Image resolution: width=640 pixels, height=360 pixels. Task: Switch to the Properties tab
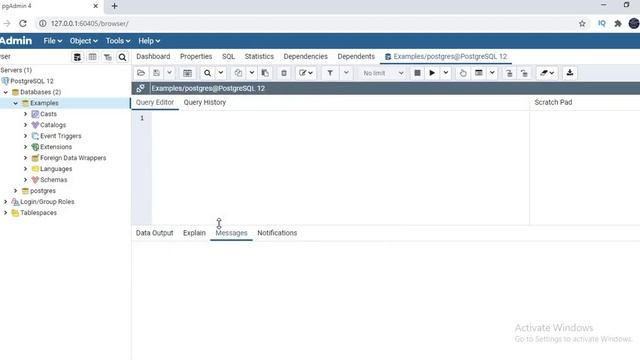(x=196, y=56)
